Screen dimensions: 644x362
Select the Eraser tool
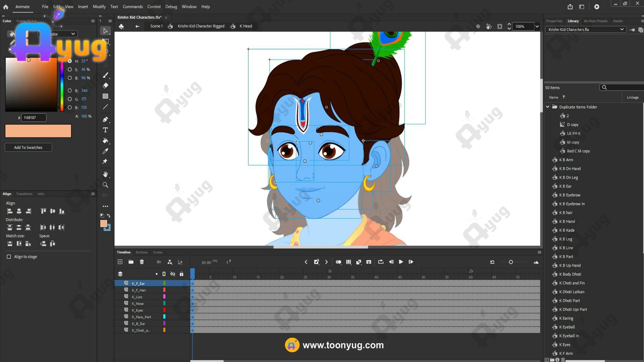[x=105, y=85]
